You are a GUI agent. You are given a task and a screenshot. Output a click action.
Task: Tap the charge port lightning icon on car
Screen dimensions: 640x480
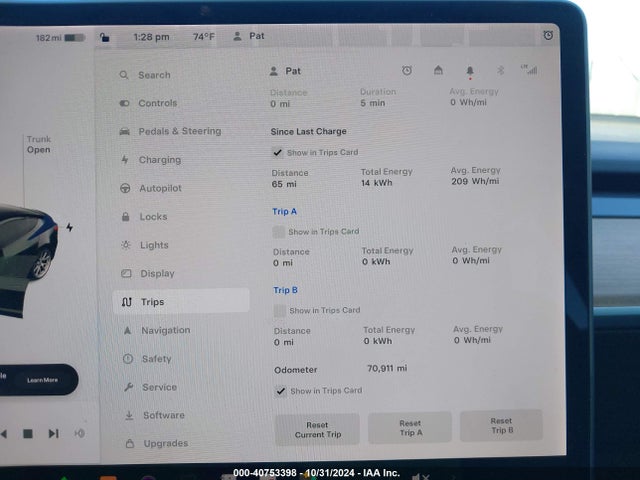(x=70, y=227)
